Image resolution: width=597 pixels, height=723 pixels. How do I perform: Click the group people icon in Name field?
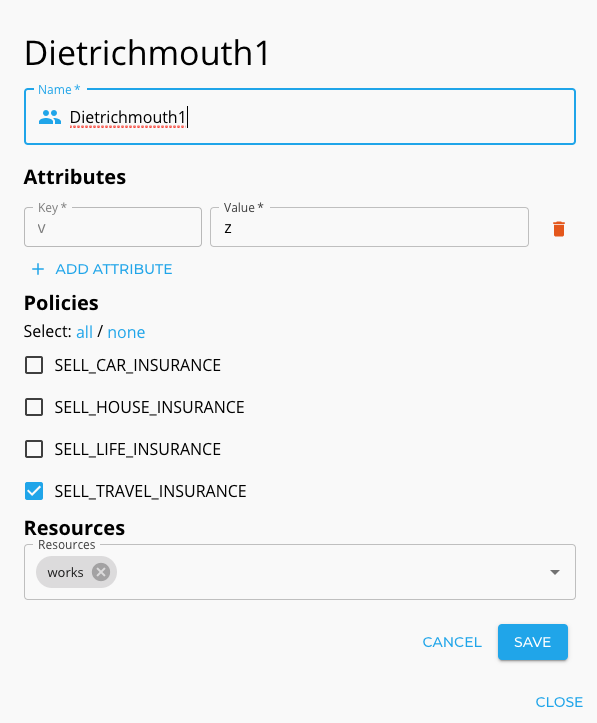click(50, 117)
